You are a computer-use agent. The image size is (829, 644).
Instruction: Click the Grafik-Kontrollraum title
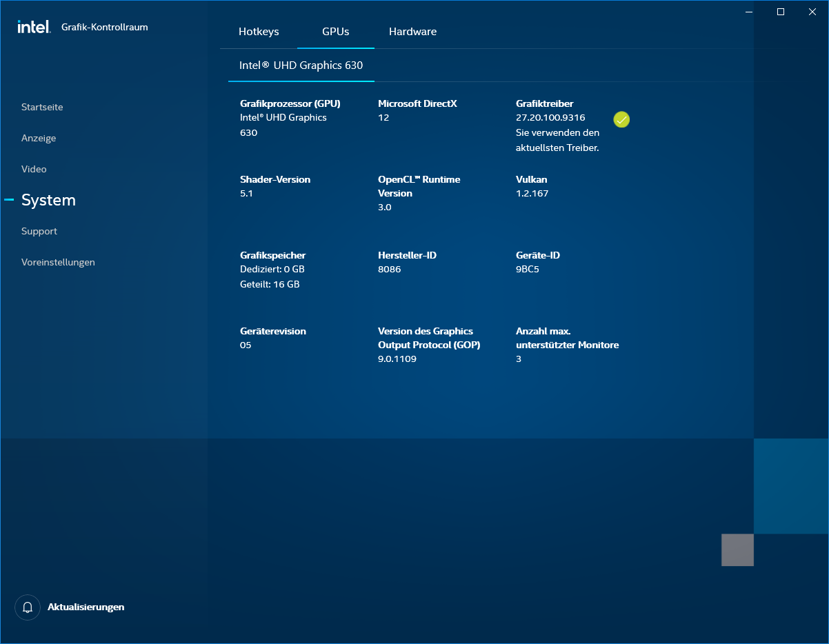(105, 27)
